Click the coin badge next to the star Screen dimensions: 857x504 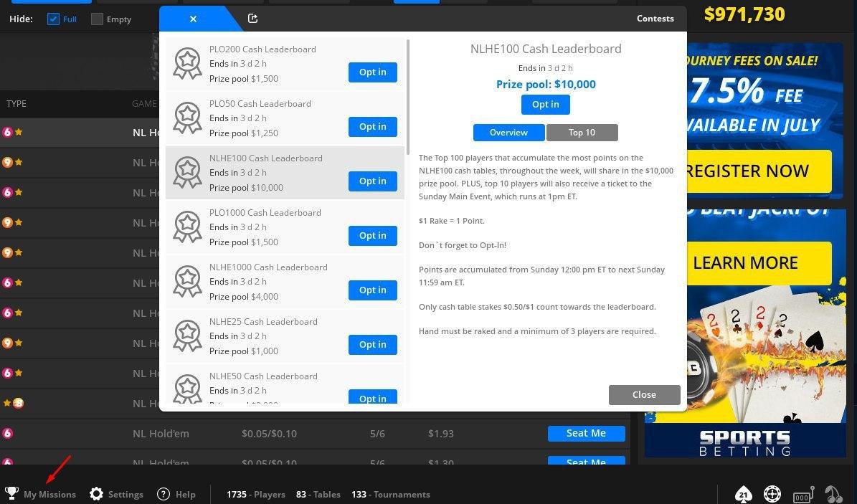point(18,404)
